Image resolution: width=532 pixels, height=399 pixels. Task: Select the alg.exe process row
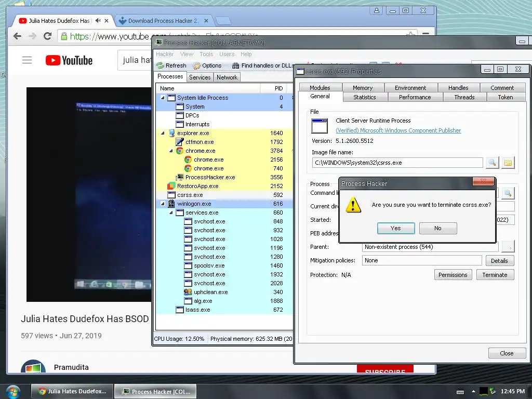click(x=224, y=301)
